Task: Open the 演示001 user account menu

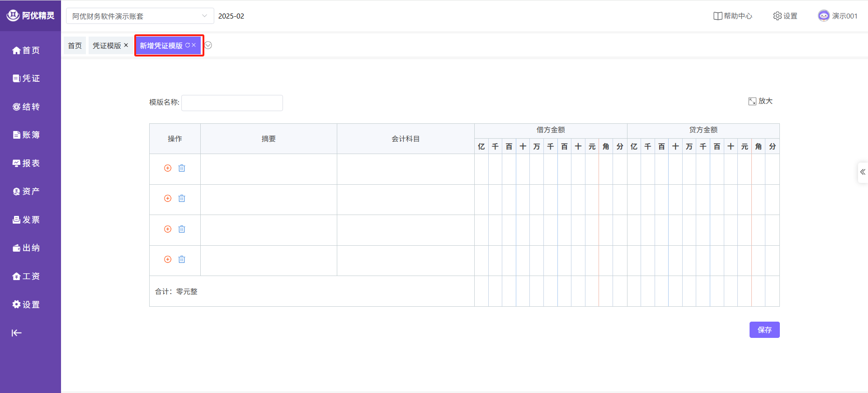Action: (838, 16)
